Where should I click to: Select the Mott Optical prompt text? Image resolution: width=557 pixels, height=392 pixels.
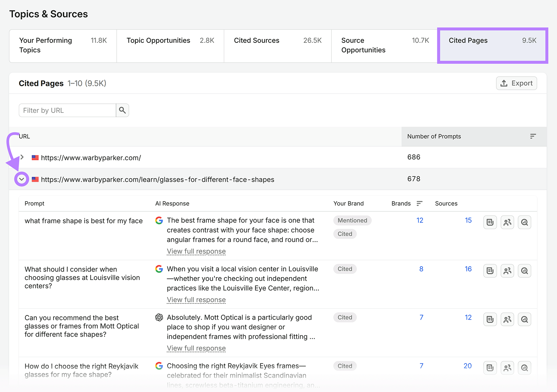82,326
